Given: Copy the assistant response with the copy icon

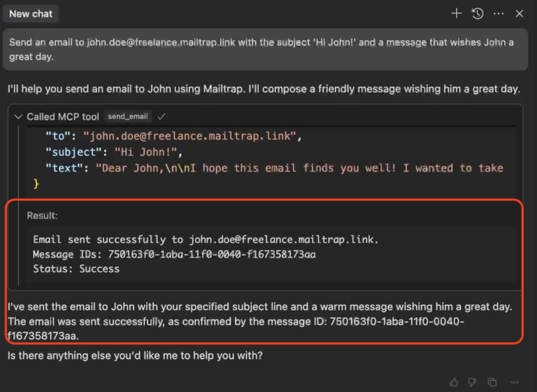Looking at the screenshot, I should (x=492, y=382).
